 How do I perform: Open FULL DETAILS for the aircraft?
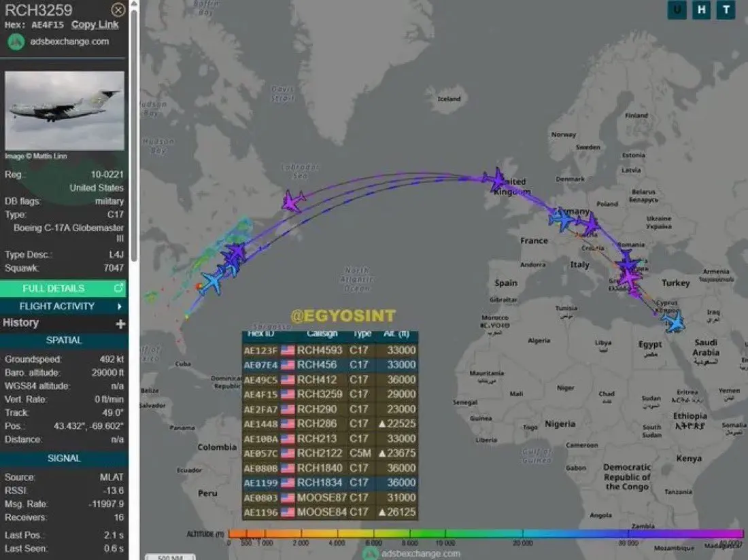pos(54,288)
